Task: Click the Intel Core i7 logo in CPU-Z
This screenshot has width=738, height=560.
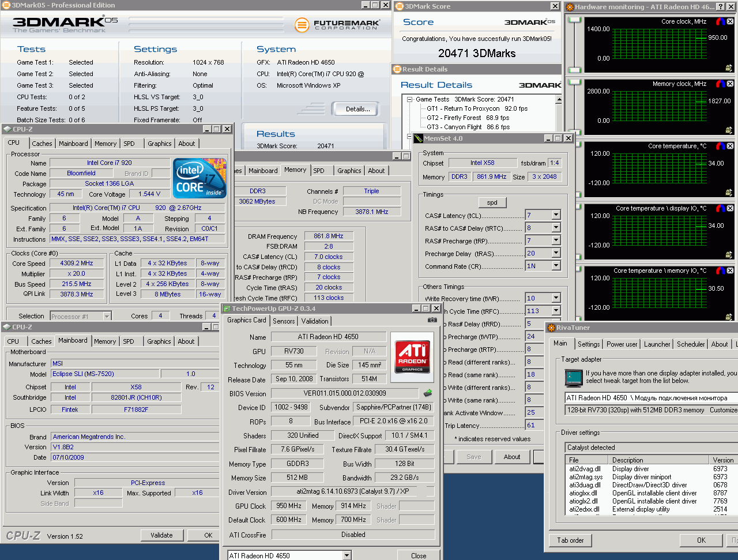Action: click(200, 178)
